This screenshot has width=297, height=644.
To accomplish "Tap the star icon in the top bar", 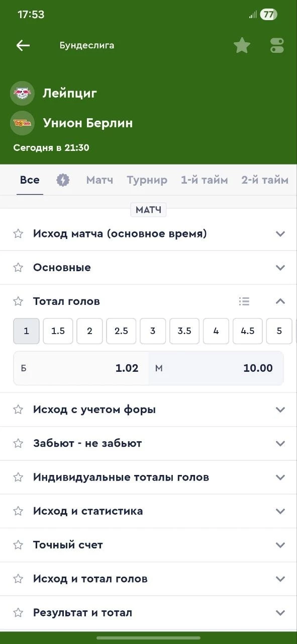I will tap(242, 45).
